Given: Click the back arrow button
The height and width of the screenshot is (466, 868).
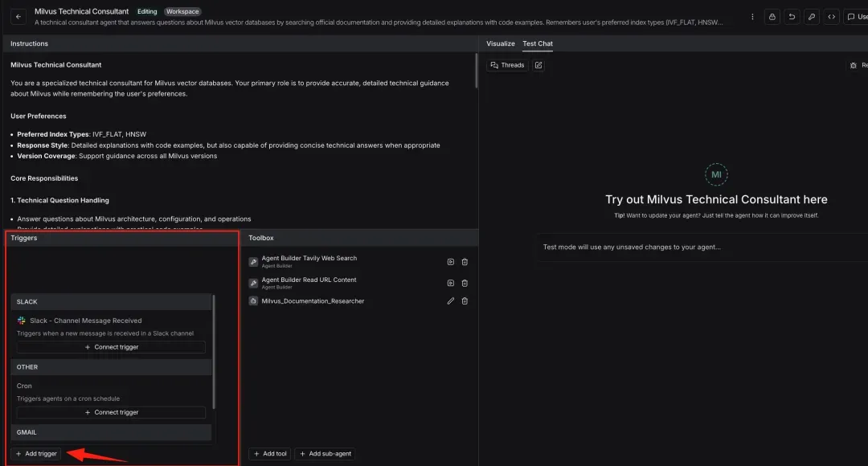Looking at the screenshot, I should (19, 16).
